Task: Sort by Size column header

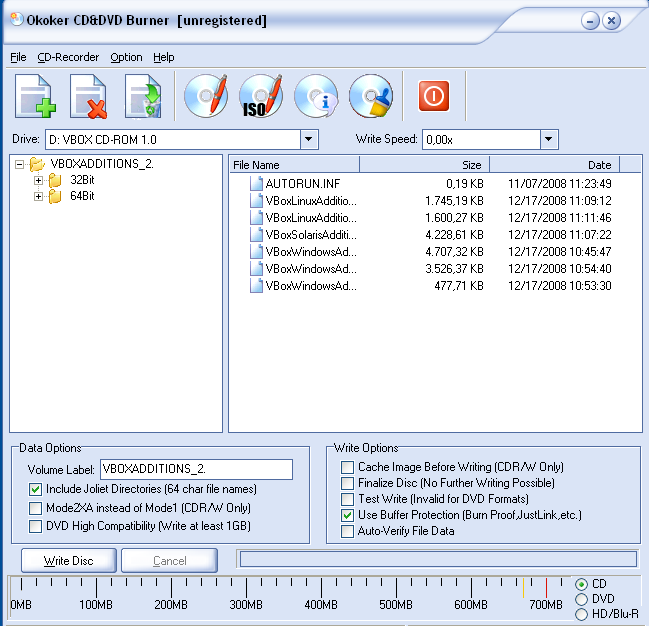Action: (425, 165)
